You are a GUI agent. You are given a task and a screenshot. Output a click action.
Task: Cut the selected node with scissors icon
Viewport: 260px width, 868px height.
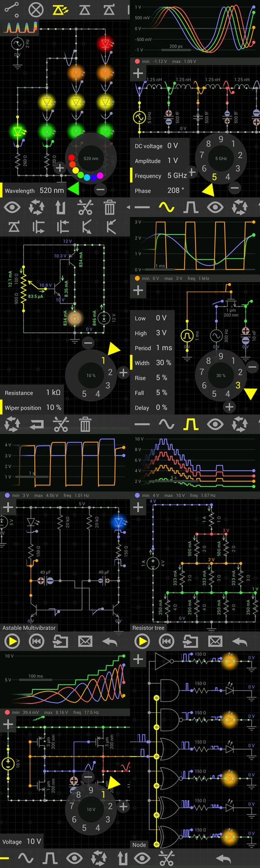pos(166,858)
